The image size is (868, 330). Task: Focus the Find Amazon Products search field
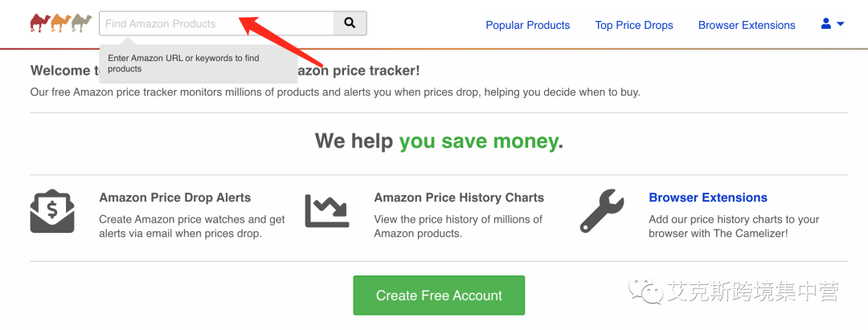[x=215, y=23]
